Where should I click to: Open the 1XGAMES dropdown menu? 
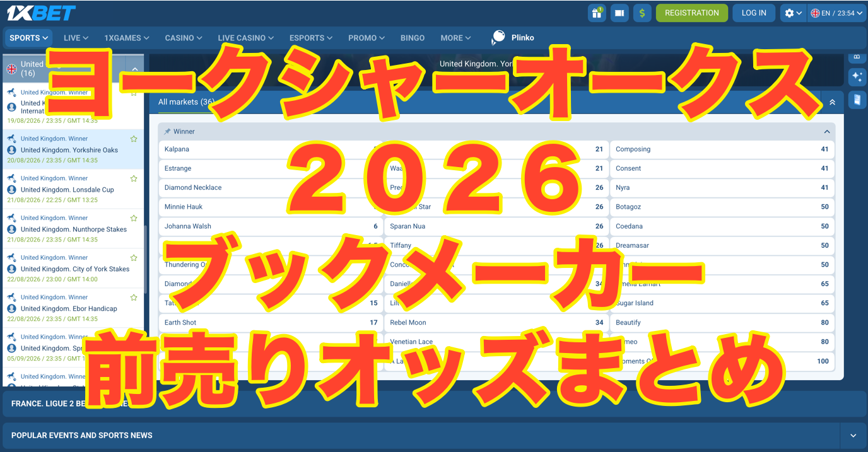(127, 38)
